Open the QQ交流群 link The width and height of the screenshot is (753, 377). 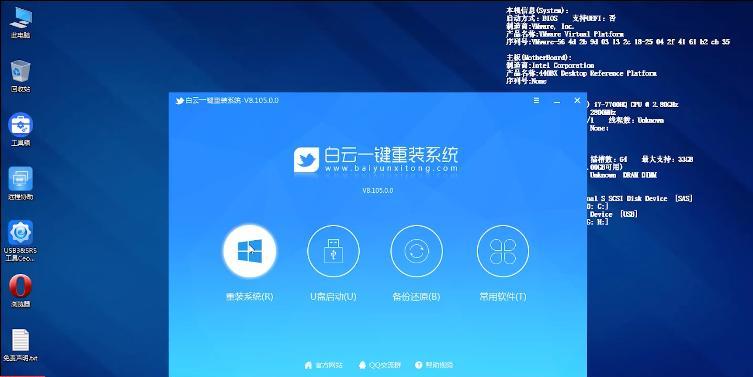click(x=379, y=365)
